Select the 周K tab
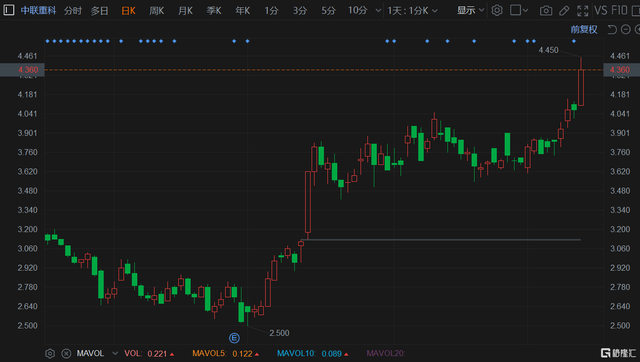 pos(157,11)
